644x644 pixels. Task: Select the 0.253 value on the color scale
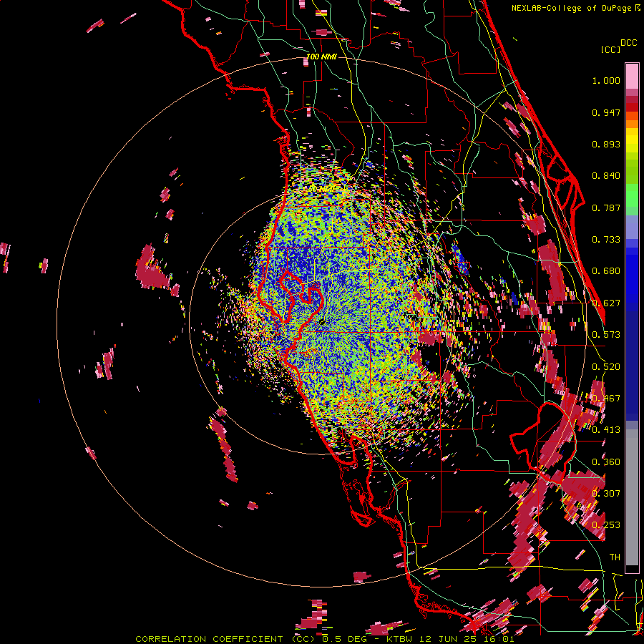[606, 525]
